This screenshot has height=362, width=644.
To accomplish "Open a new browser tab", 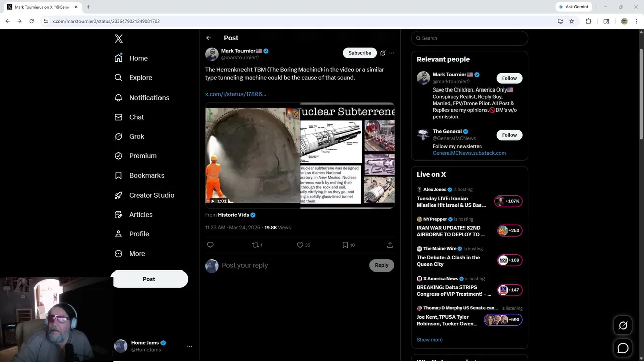I will (89, 7).
